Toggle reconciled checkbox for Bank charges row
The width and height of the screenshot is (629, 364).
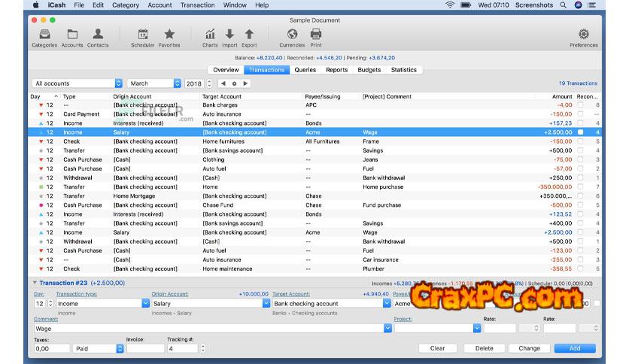[x=580, y=105]
